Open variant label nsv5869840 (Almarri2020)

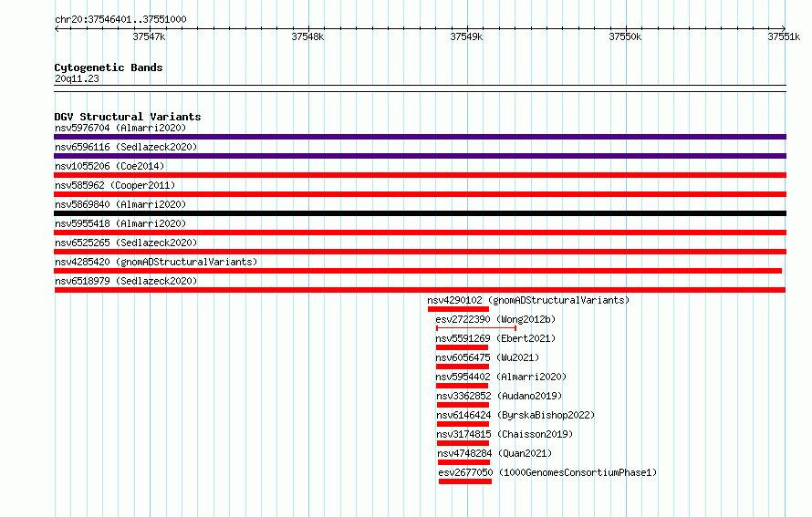(x=120, y=204)
